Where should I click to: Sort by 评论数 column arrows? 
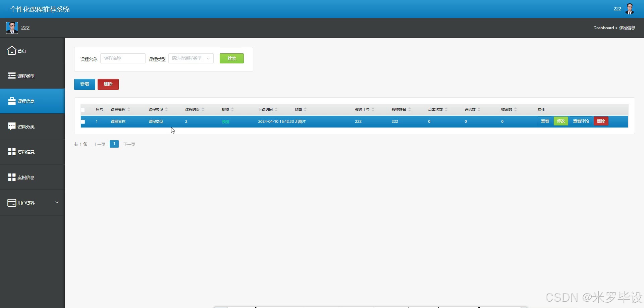tap(479, 109)
